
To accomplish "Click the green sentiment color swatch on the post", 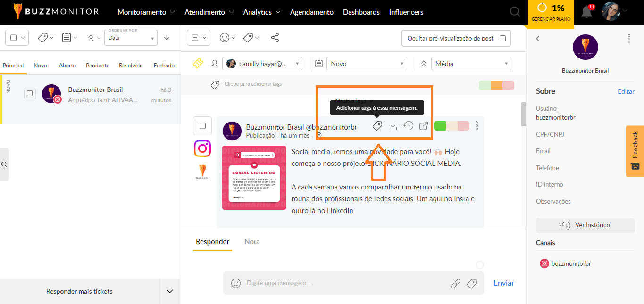I will pos(440,126).
